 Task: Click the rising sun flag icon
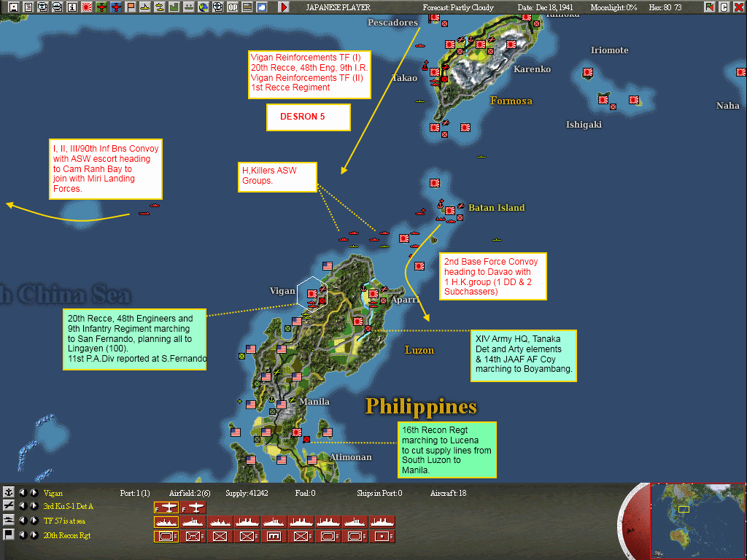point(87,7)
